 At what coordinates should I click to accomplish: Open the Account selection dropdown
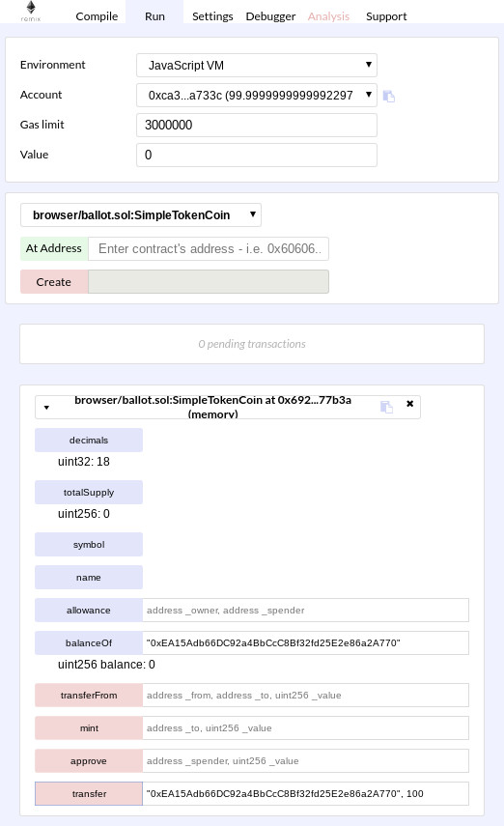(x=257, y=96)
